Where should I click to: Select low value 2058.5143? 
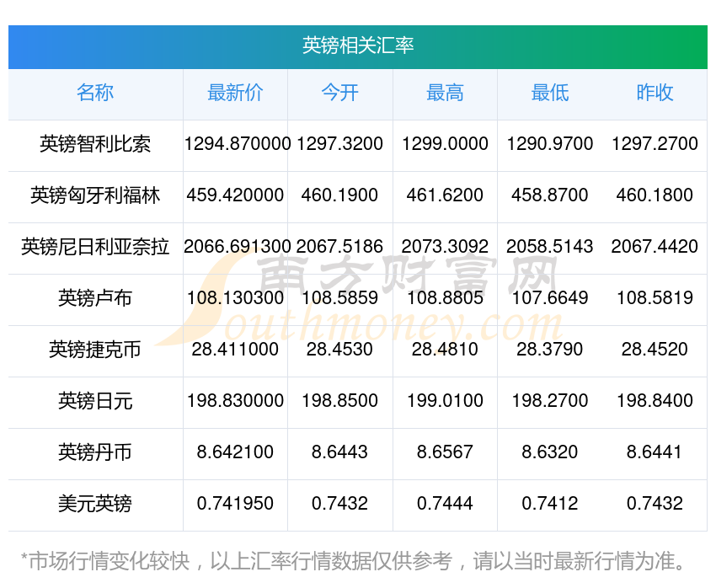click(550, 247)
